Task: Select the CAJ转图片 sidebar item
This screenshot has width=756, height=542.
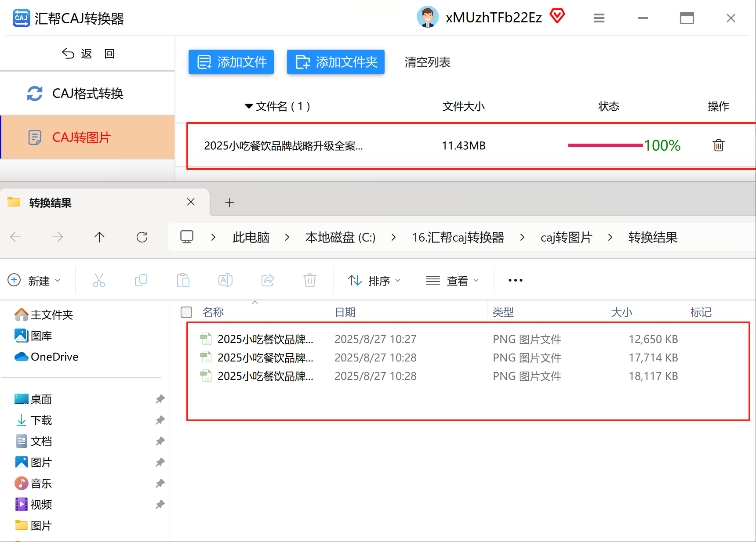Action: [x=87, y=137]
